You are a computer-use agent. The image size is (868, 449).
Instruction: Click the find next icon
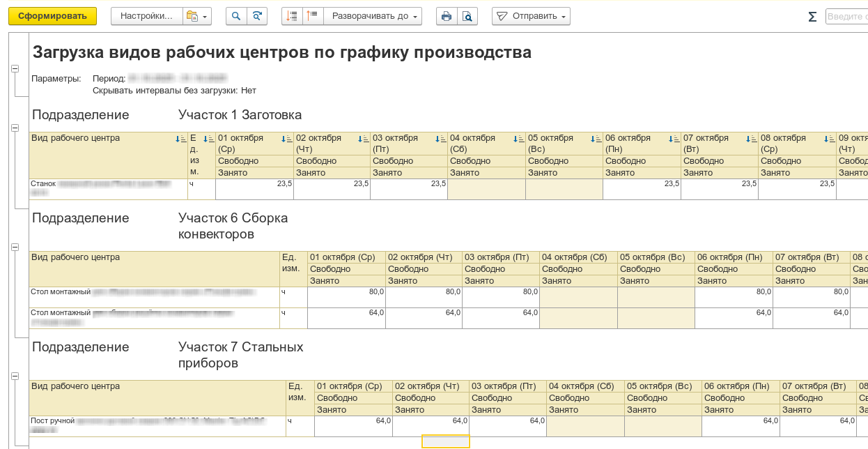257,16
